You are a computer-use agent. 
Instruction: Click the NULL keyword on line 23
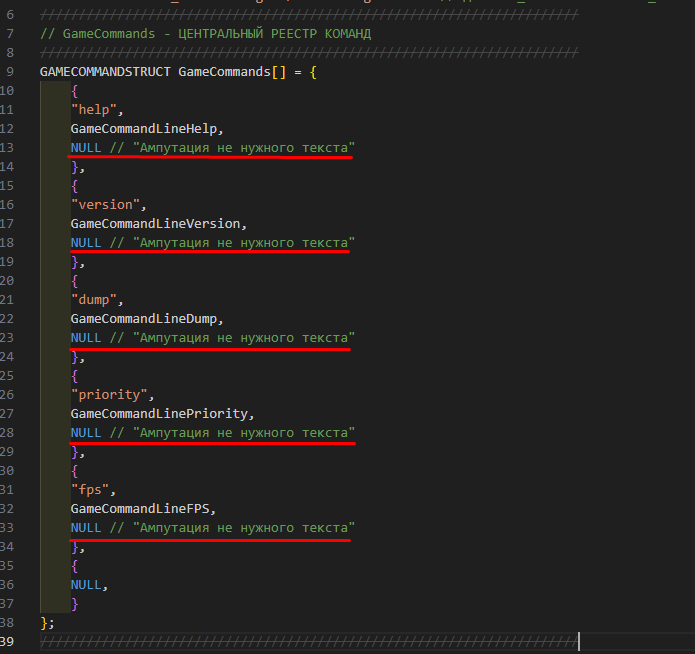click(86, 338)
